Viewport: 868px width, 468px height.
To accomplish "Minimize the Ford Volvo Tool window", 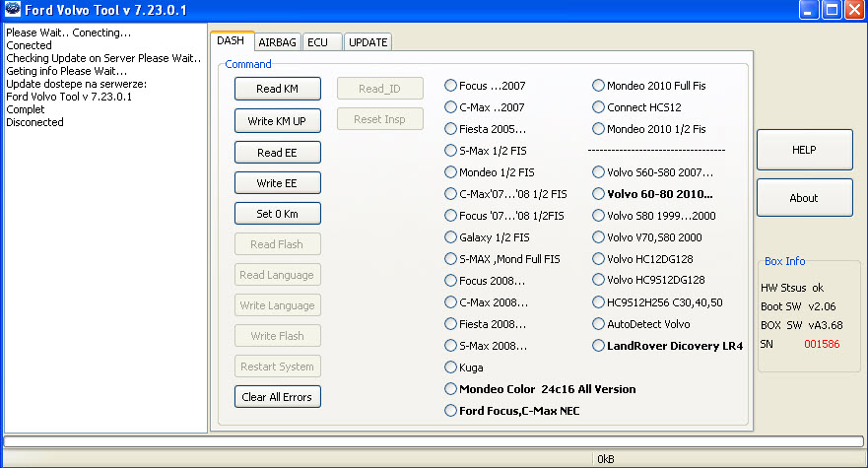I will click(809, 10).
